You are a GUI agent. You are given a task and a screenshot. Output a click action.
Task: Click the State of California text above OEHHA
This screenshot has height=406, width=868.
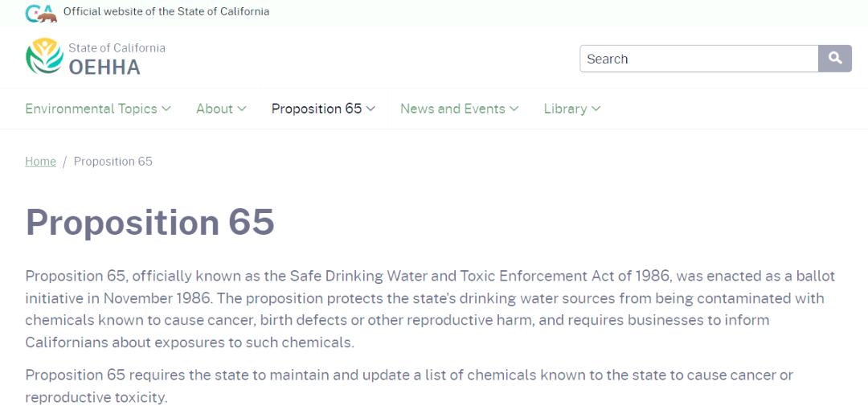[117, 48]
